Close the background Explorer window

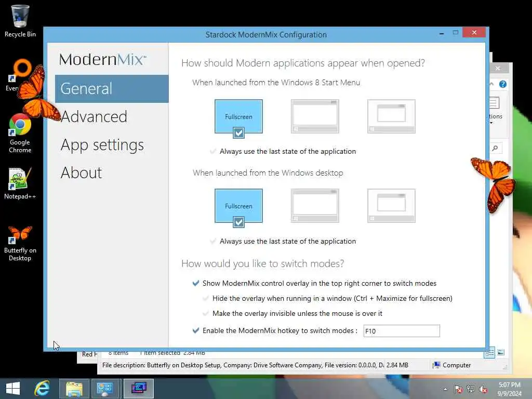(498, 68)
